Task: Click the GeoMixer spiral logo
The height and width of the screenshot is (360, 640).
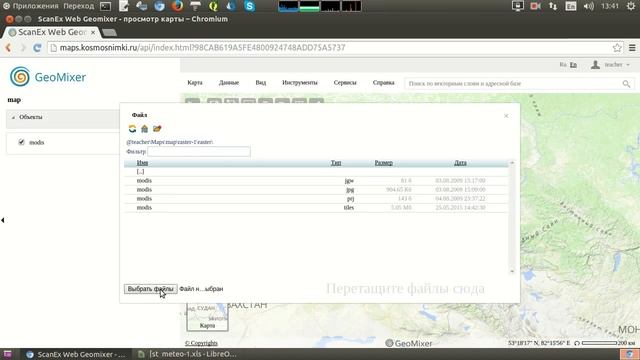Action: point(20,76)
